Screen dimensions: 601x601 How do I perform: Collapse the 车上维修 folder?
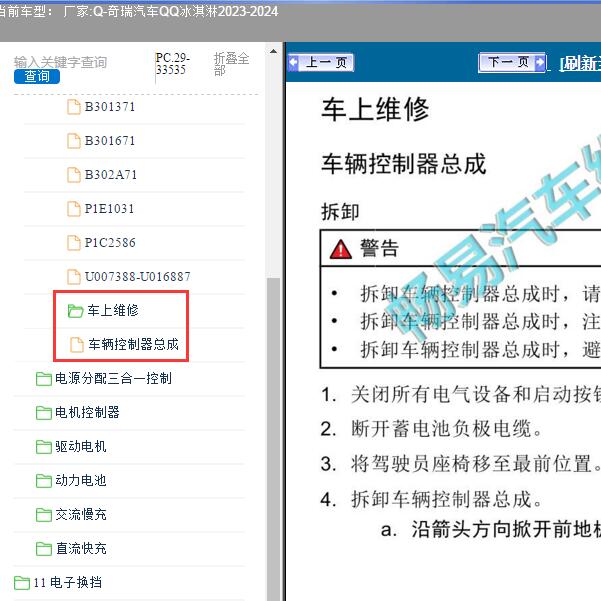113,310
